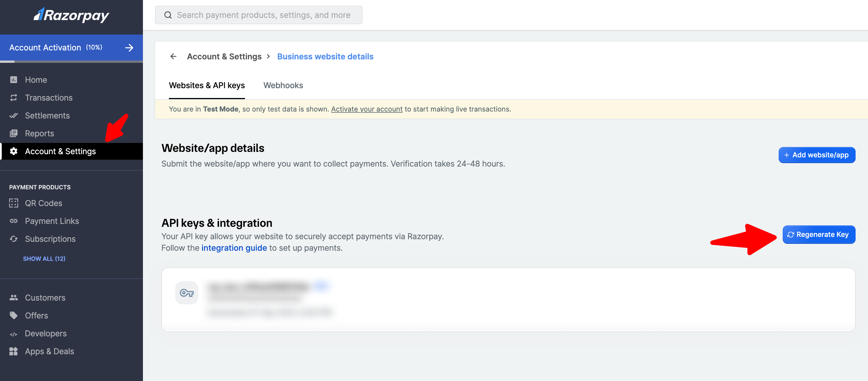Click Business website details breadcrumb
Image resolution: width=868 pixels, height=381 pixels.
(325, 56)
